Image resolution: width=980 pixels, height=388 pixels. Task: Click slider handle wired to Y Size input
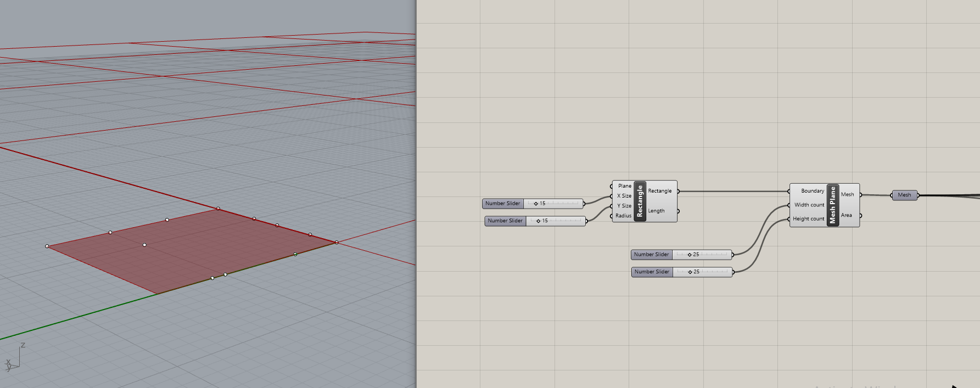coord(539,221)
